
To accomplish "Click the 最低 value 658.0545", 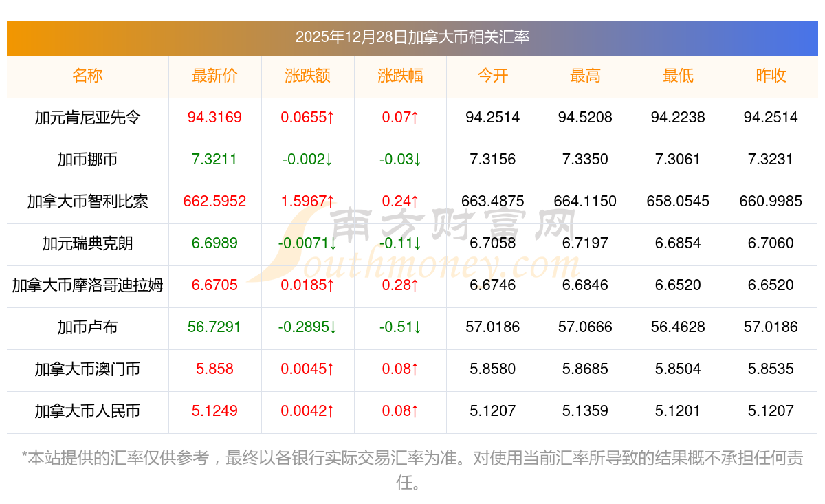I will 678,201.
